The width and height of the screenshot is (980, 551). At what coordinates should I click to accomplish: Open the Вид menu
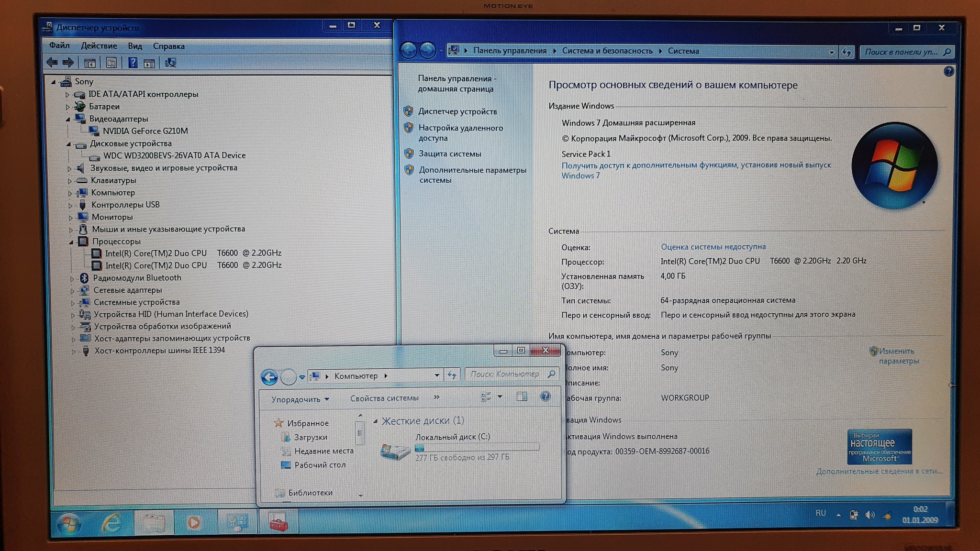click(135, 46)
